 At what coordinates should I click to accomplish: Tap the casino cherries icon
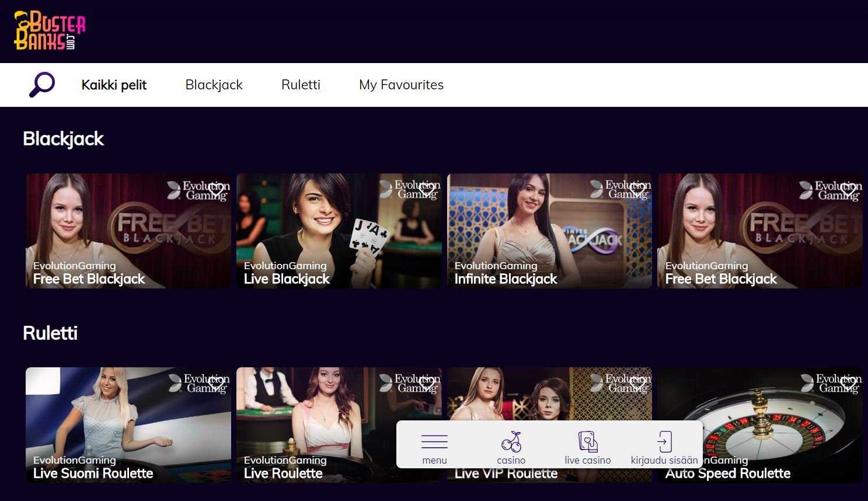point(511,441)
